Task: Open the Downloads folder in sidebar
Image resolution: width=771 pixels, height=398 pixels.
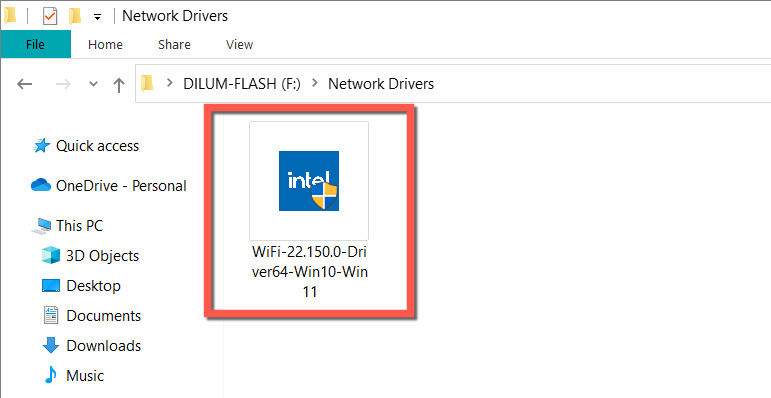Action: (x=103, y=345)
